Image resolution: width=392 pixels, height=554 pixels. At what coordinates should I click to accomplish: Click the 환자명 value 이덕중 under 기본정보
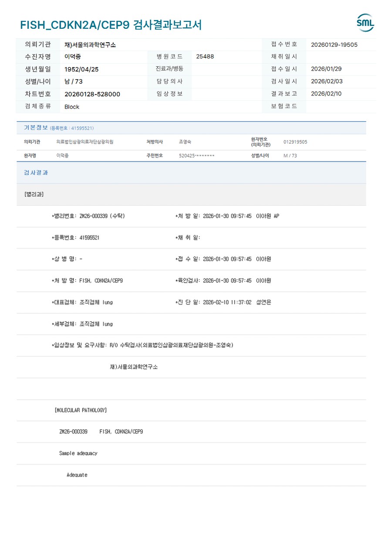63,156
